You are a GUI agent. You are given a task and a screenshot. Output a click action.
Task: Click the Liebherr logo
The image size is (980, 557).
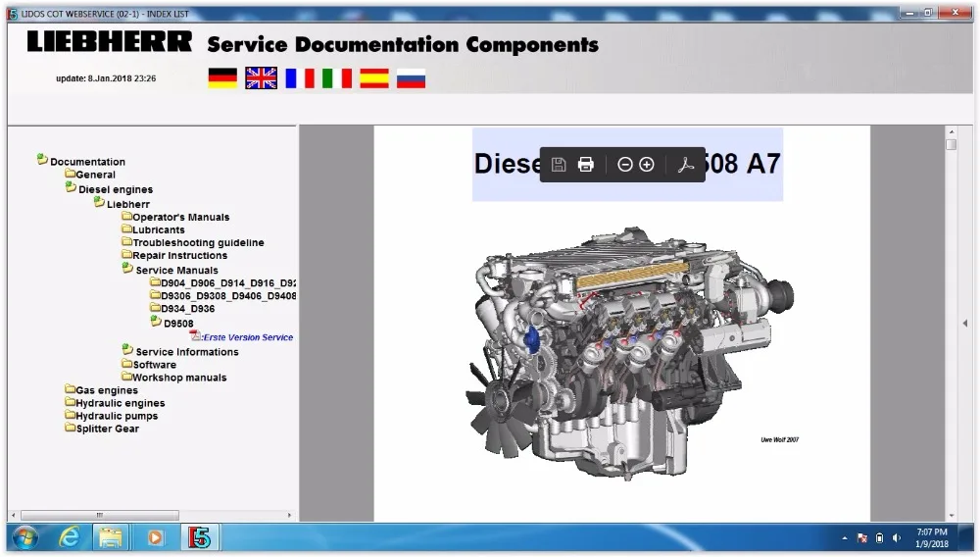(110, 42)
